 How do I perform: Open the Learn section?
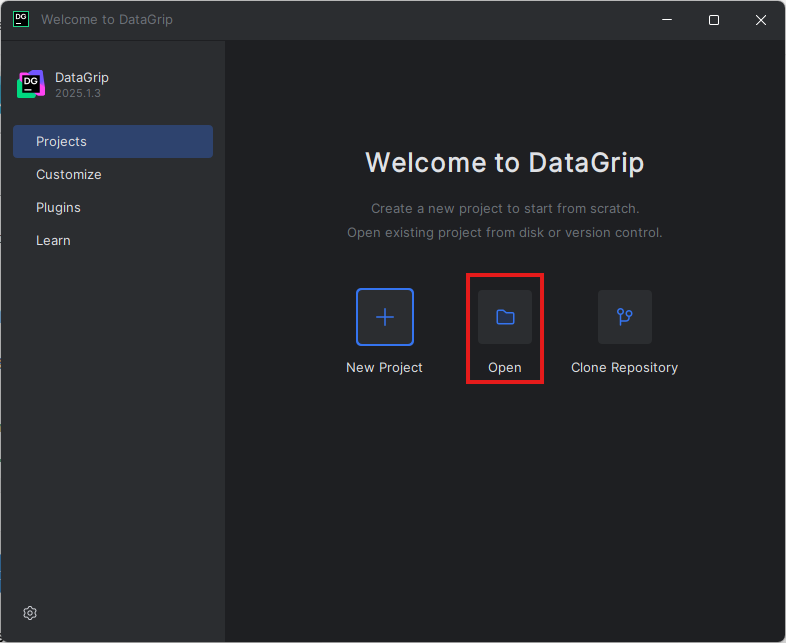coord(53,240)
